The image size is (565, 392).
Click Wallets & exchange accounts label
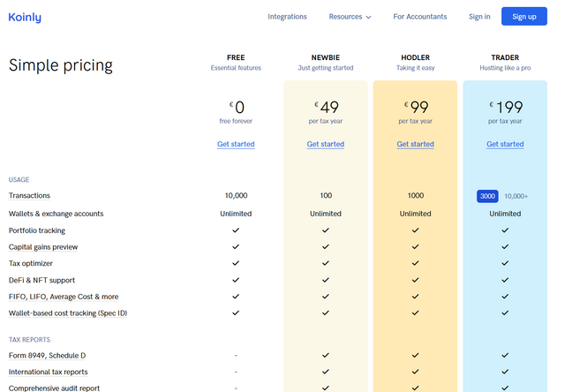click(x=56, y=214)
